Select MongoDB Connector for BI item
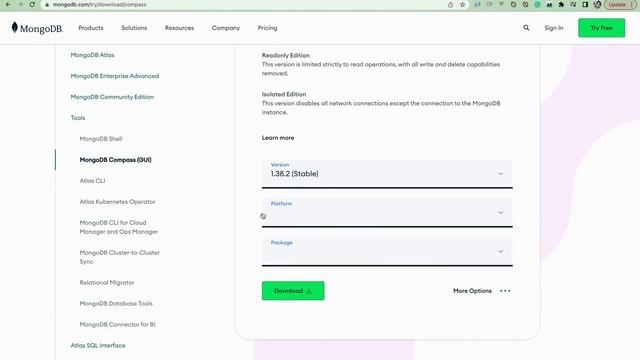 click(x=117, y=324)
